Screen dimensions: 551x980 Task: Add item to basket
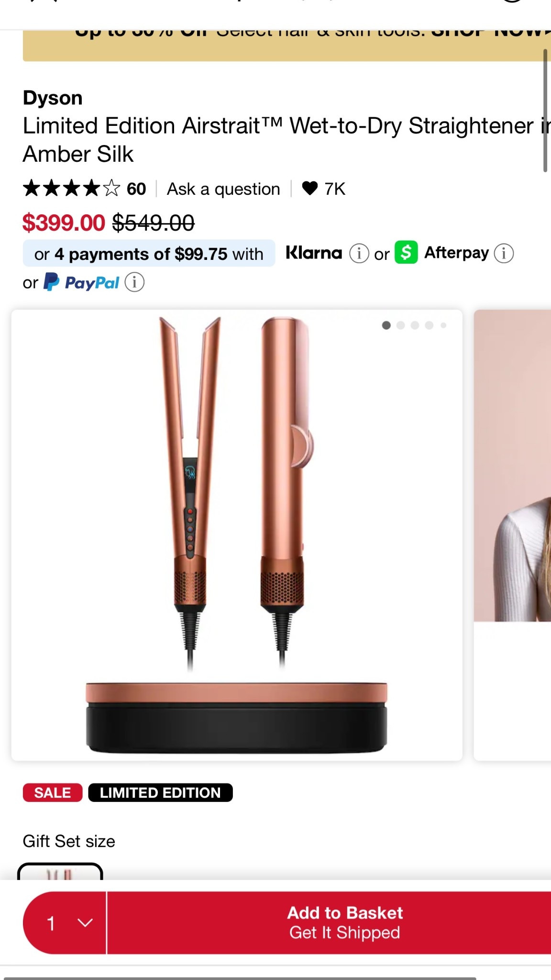[344, 923]
